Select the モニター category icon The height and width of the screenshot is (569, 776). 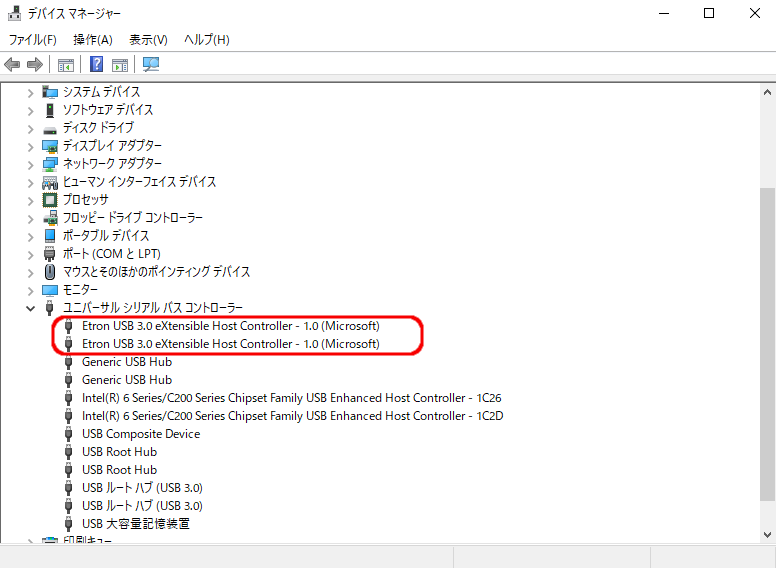49,290
